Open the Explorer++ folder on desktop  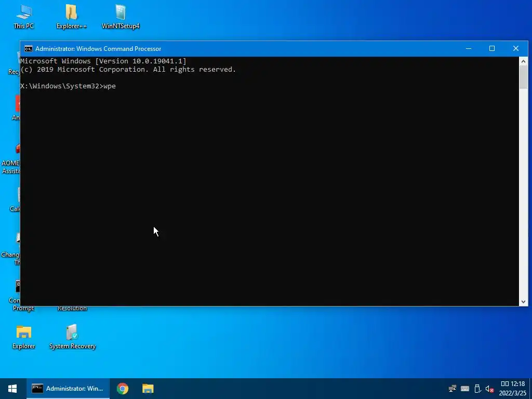[x=71, y=16]
